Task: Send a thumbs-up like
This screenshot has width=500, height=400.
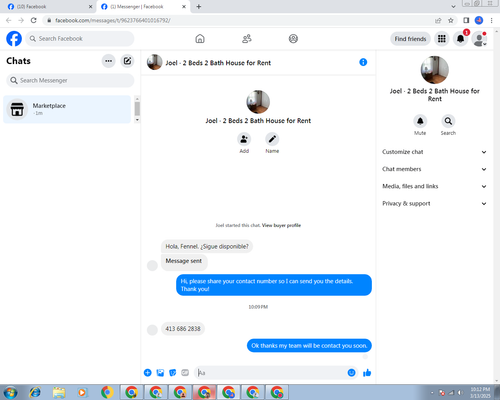Action: tap(367, 373)
